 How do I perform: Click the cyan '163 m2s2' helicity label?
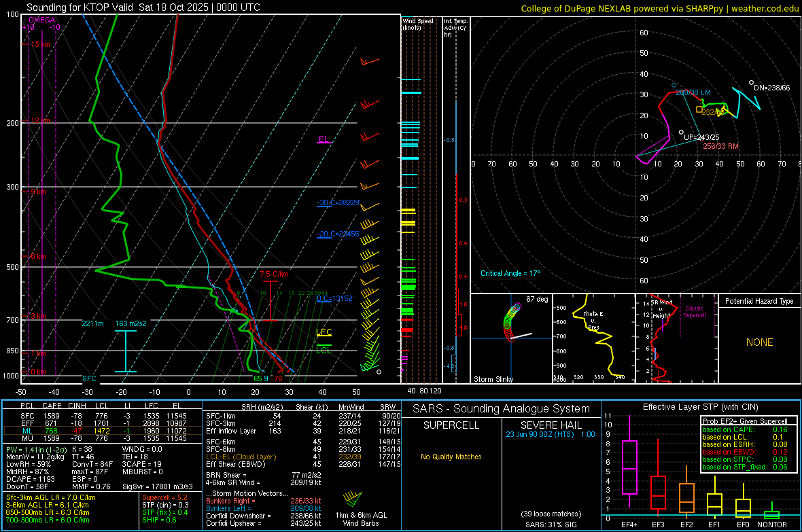pos(131,323)
